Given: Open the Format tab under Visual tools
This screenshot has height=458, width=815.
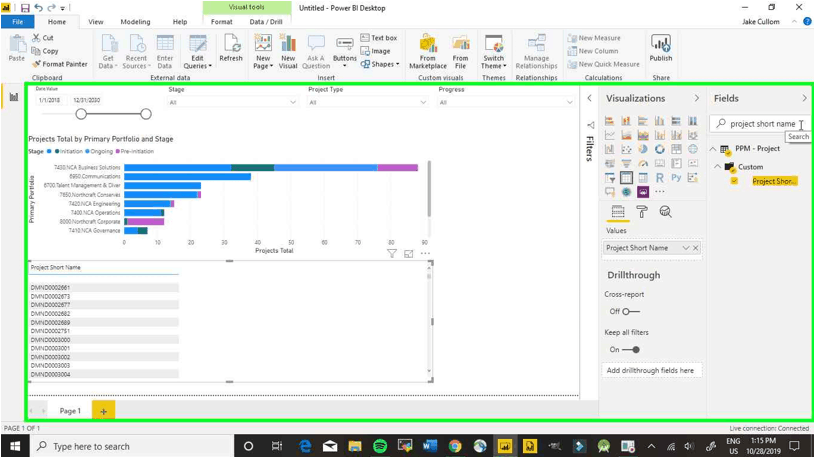Looking at the screenshot, I should (x=221, y=22).
